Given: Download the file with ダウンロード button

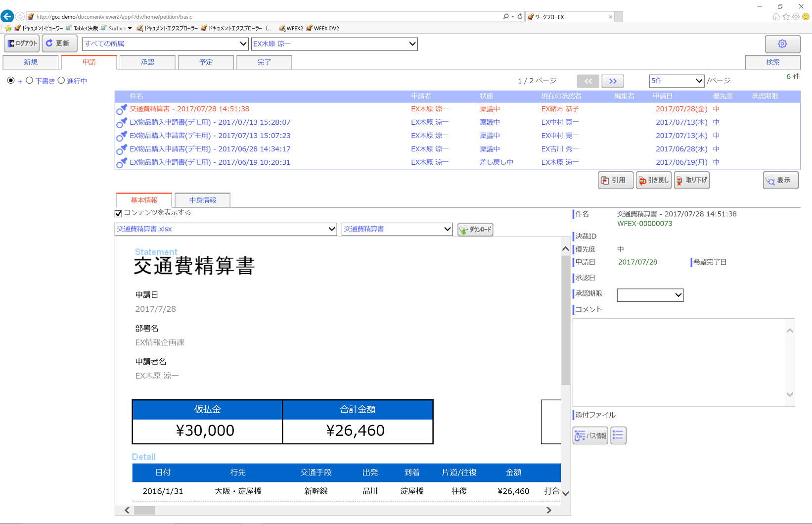Looking at the screenshot, I should pyautogui.click(x=475, y=230).
